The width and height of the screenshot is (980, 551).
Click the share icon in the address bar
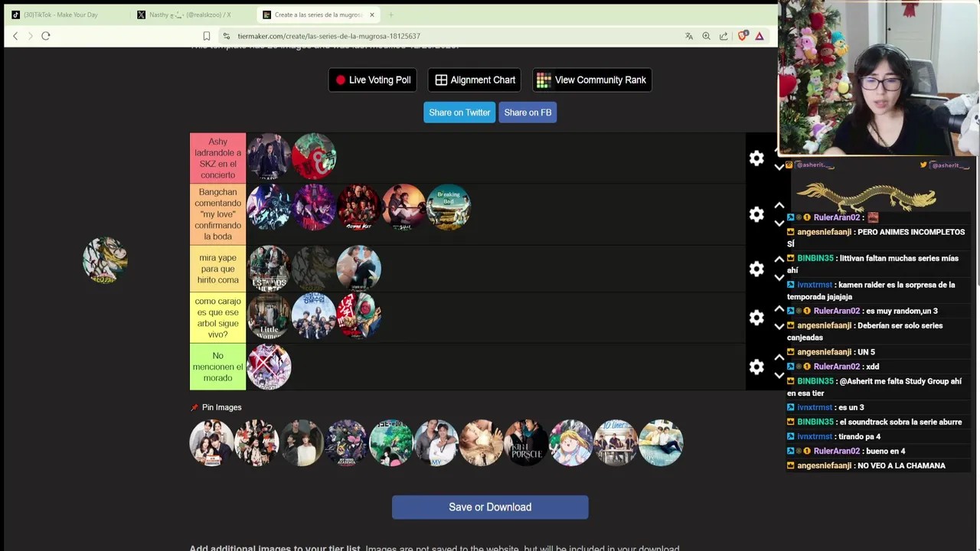(724, 36)
